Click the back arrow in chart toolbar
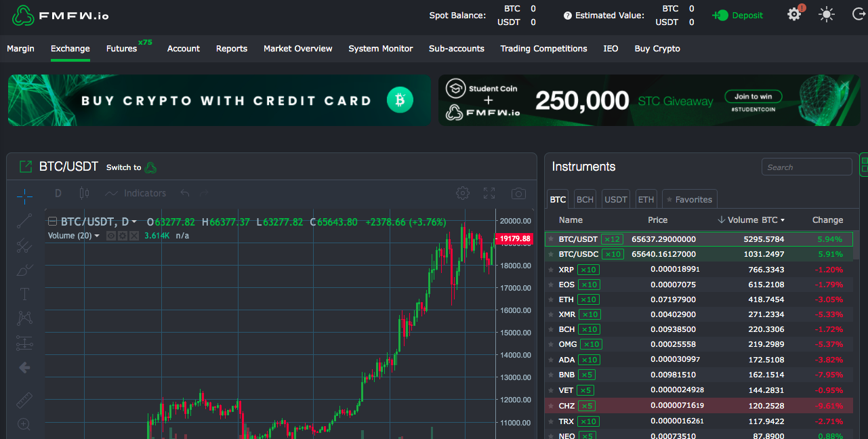The height and width of the screenshot is (439, 868). [24, 368]
